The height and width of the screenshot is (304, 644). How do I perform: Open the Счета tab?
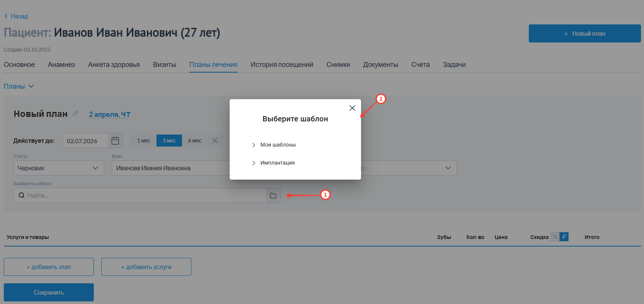[x=420, y=65]
